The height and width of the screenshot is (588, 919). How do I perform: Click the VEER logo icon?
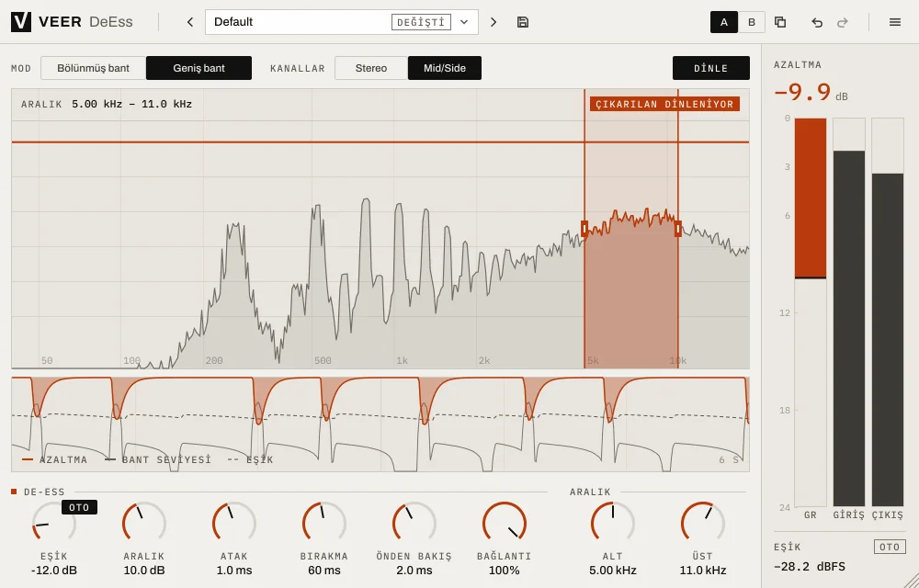point(21,22)
